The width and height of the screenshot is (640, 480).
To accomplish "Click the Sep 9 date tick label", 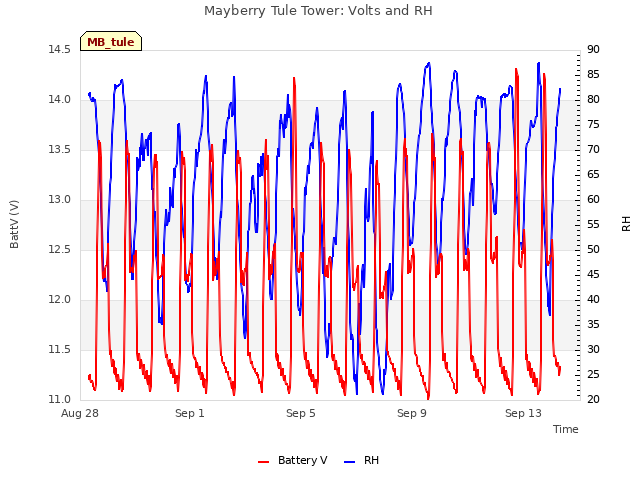I will click(x=412, y=413).
